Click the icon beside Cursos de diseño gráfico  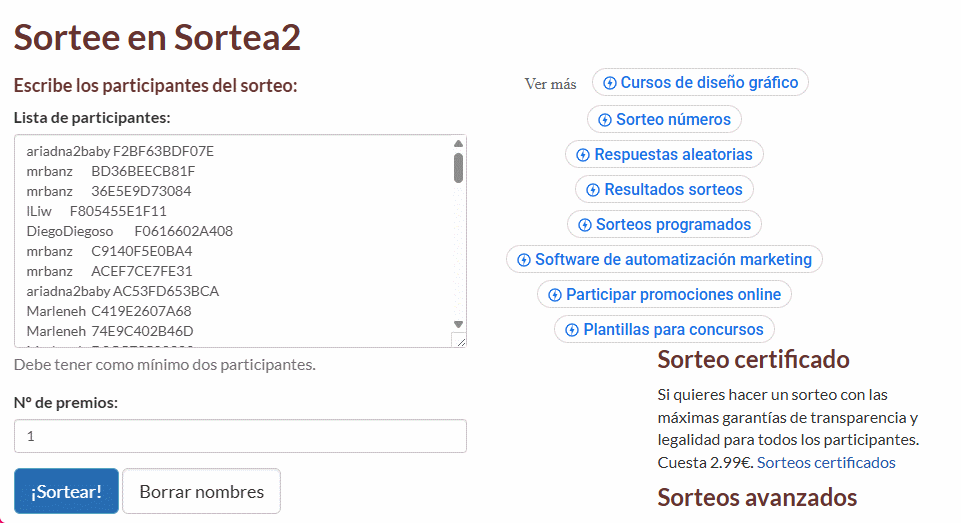(610, 83)
